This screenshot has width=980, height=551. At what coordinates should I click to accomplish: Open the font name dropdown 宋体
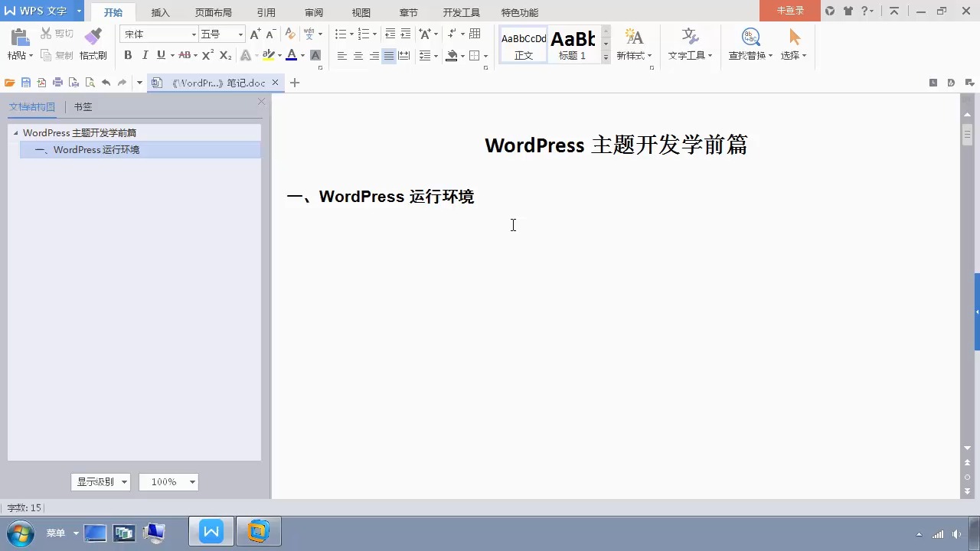(194, 34)
